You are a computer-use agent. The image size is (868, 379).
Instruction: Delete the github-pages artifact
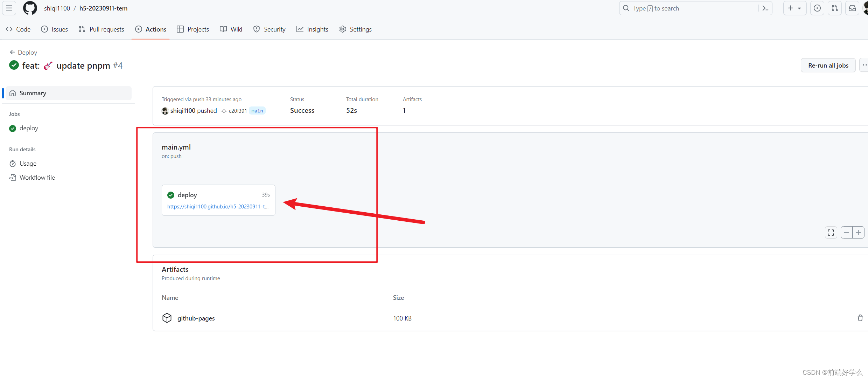pyautogui.click(x=860, y=318)
